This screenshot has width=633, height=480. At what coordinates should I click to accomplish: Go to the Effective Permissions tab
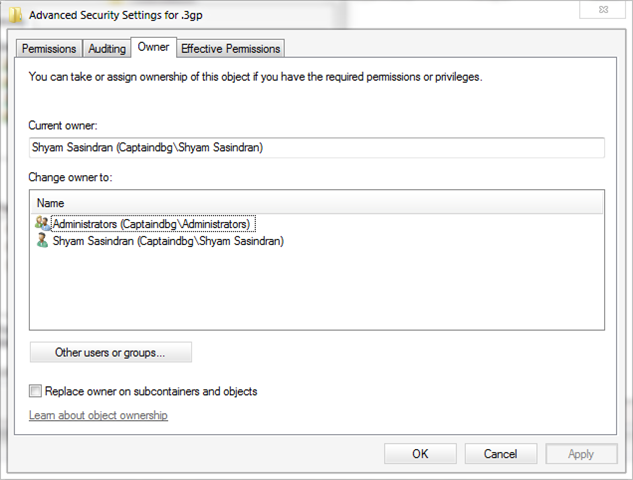[231, 48]
